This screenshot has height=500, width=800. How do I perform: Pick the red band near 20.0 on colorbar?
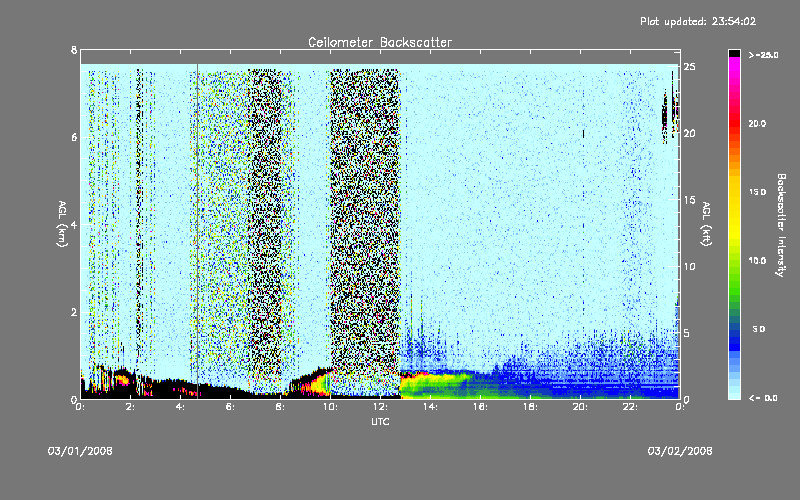[x=734, y=122]
